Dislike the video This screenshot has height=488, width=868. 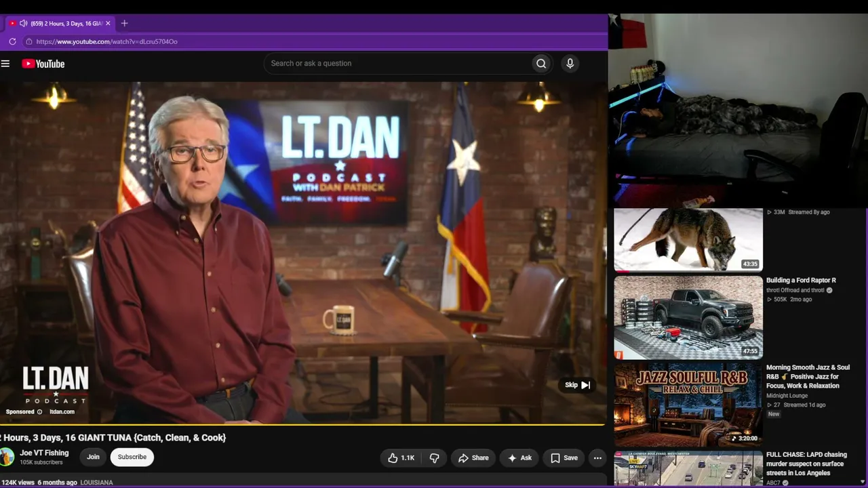(434, 458)
